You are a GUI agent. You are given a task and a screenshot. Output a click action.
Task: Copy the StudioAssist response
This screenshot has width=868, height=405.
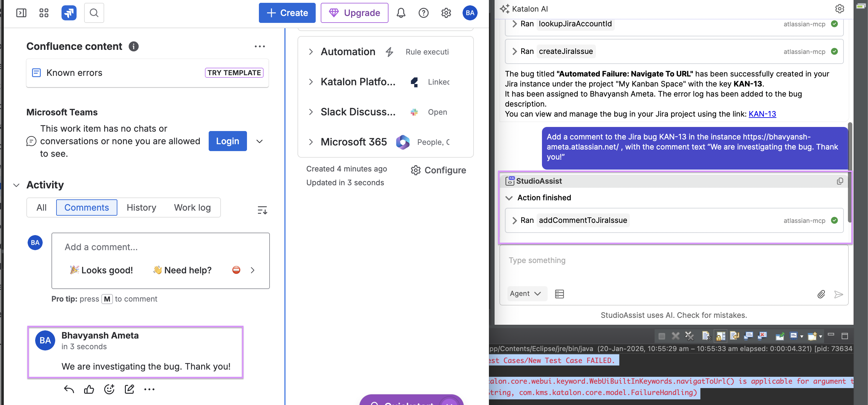[840, 181]
